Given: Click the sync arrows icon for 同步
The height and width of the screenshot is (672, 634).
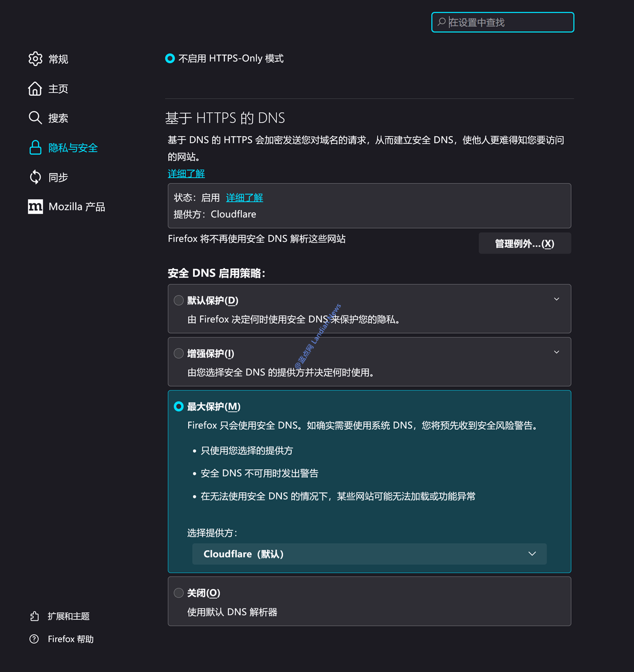Looking at the screenshot, I should pyautogui.click(x=35, y=177).
